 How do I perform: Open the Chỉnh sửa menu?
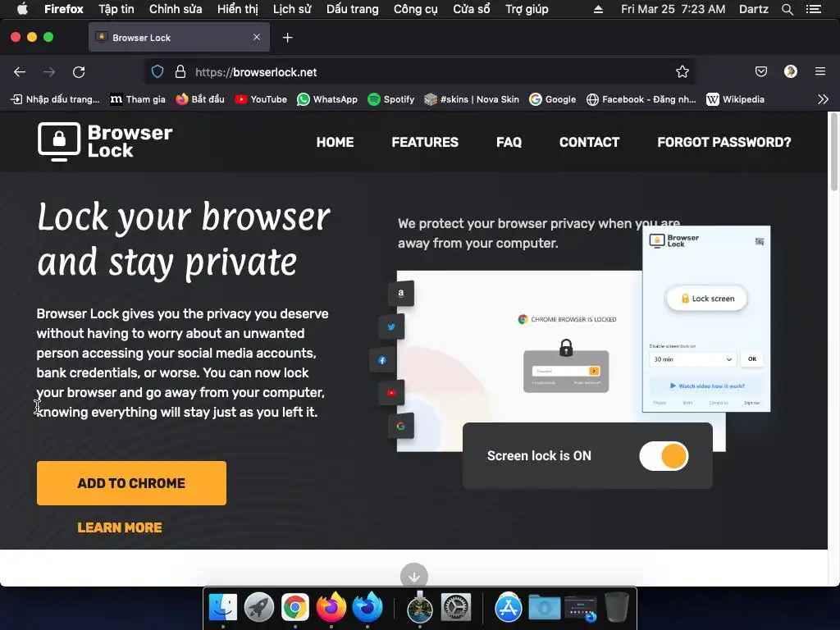pyautogui.click(x=176, y=9)
